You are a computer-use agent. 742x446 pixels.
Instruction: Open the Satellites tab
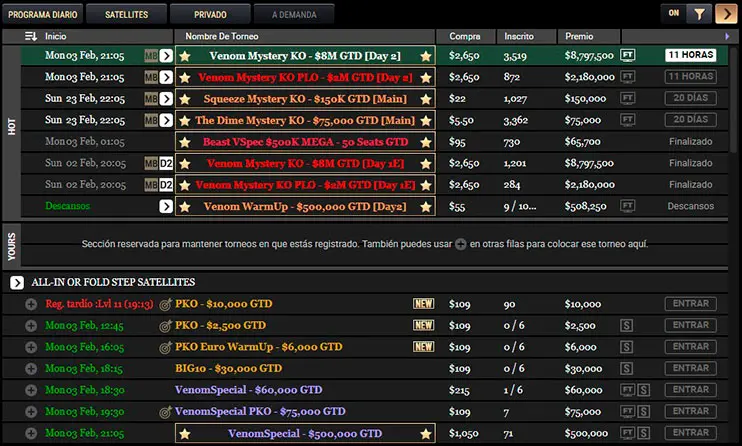tap(125, 15)
